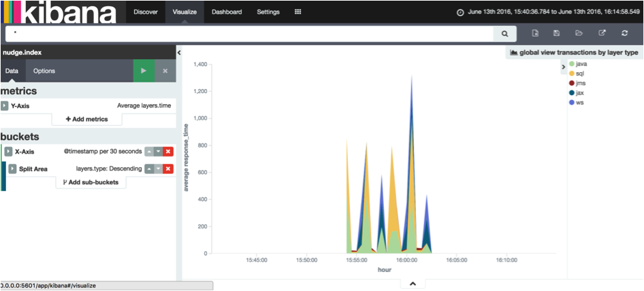Click the java legend color dot
Screen dimensions: 644x291
point(572,64)
